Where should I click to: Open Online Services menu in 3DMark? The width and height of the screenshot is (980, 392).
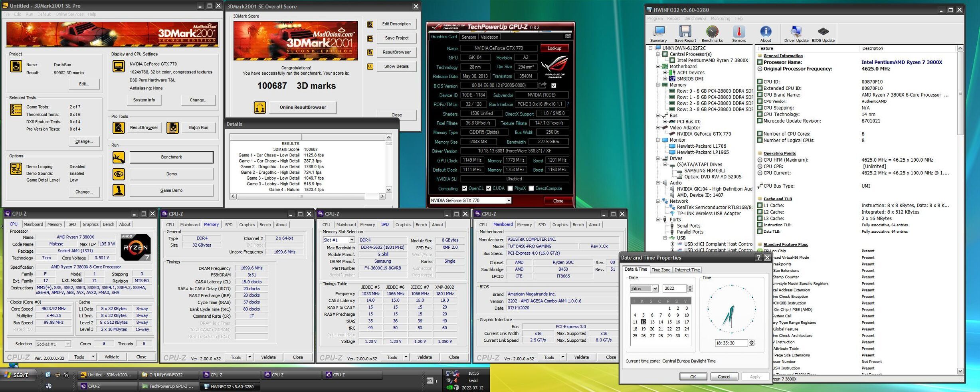tap(69, 14)
